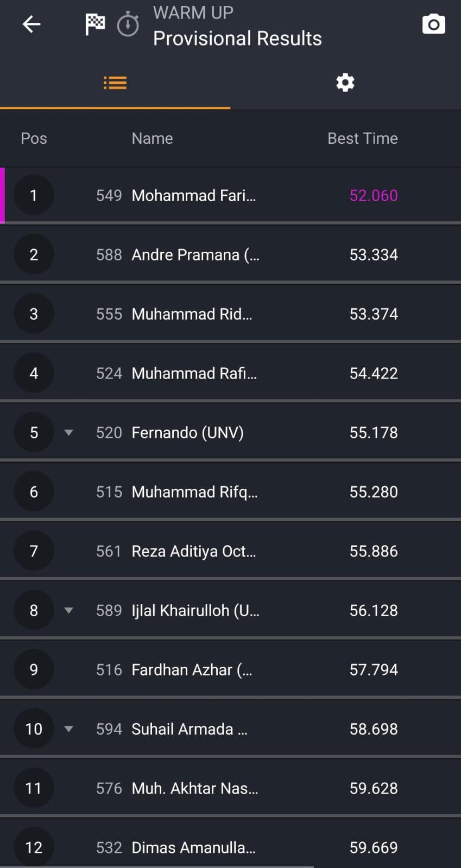Take a screenshot with the camera icon

click(x=433, y=24)
